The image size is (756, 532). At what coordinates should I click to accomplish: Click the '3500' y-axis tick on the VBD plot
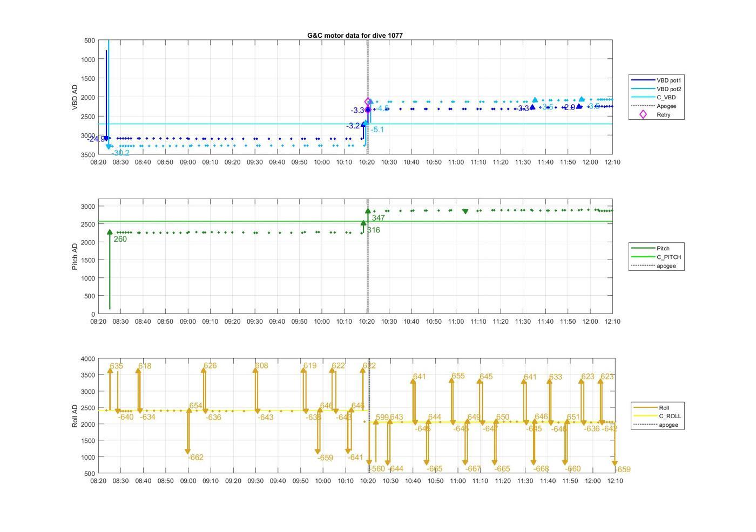point(87,155)
